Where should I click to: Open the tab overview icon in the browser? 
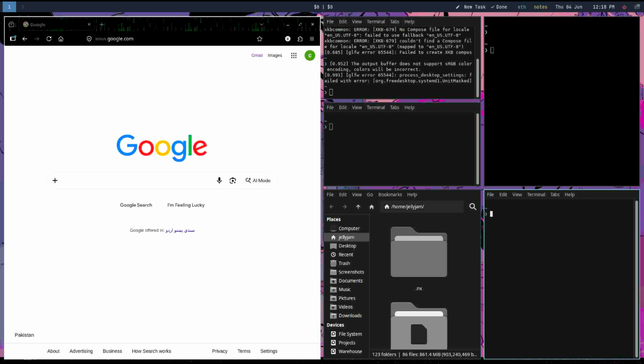click(x=12, y=25)
